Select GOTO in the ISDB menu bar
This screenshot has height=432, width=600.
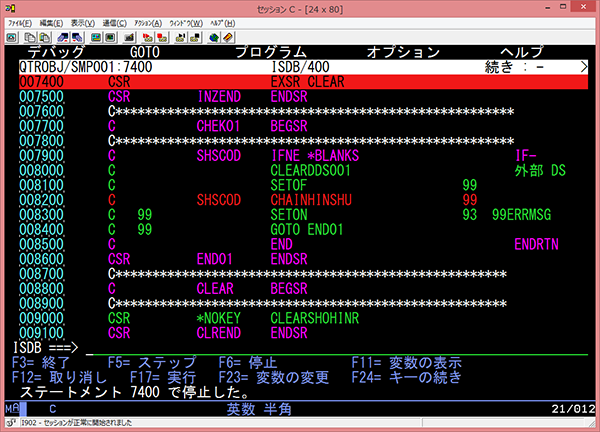click(x=147, y=51)
